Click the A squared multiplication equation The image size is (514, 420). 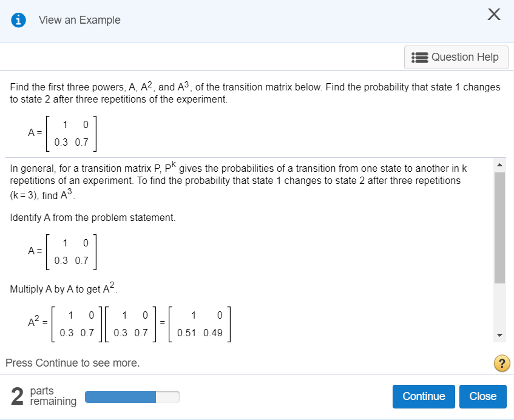pos(130,323)
